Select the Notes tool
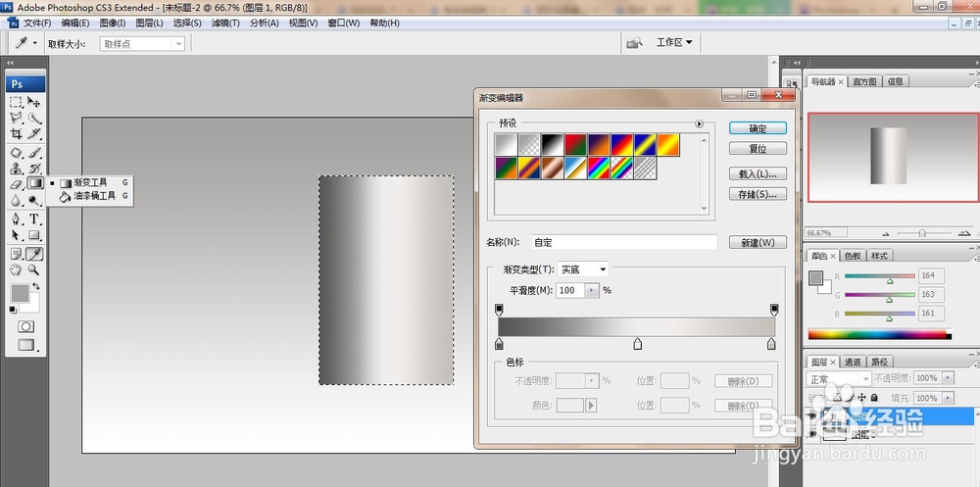This screenshot has width=980, height=487. (17, 254)
